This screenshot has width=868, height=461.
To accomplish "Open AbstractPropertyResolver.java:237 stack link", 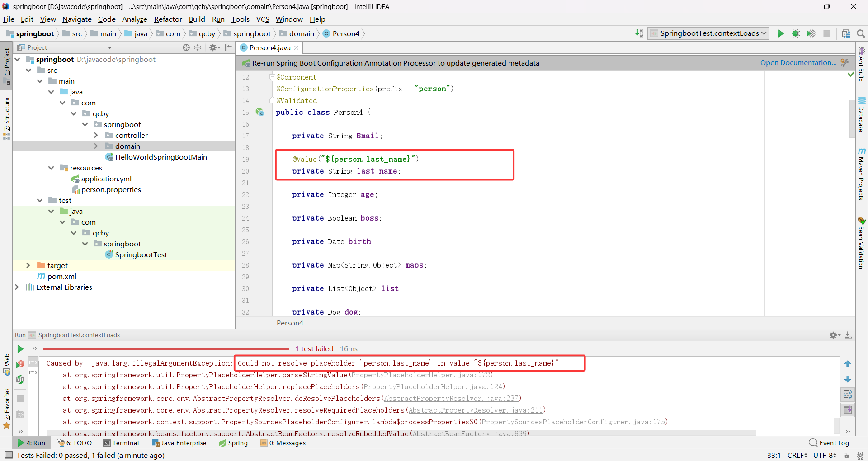I will coord(451,399).
